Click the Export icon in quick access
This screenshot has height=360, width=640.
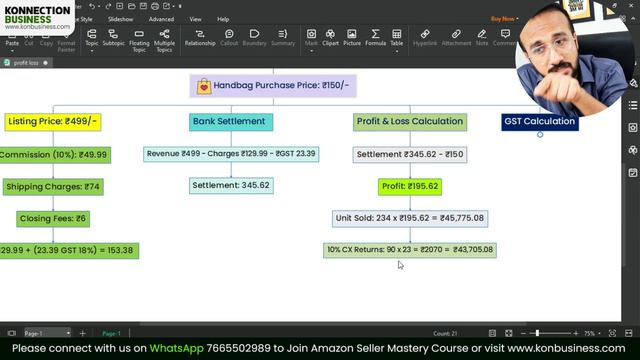point(167,6)
